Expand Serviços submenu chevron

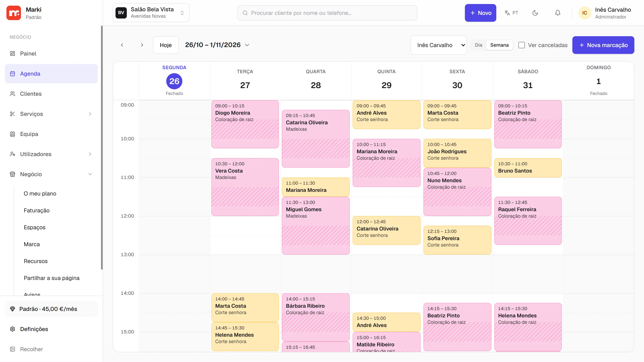pyautogui.click(x=90, y=114)
